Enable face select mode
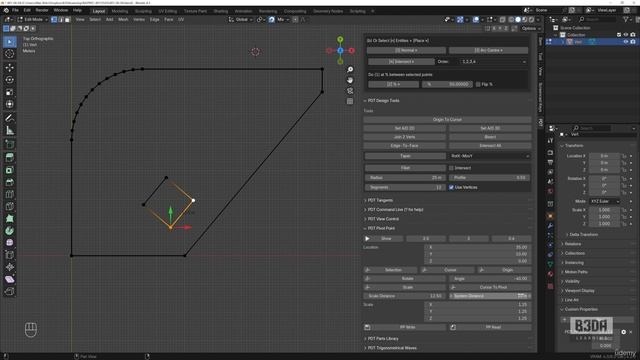 (x=68, y=19)
